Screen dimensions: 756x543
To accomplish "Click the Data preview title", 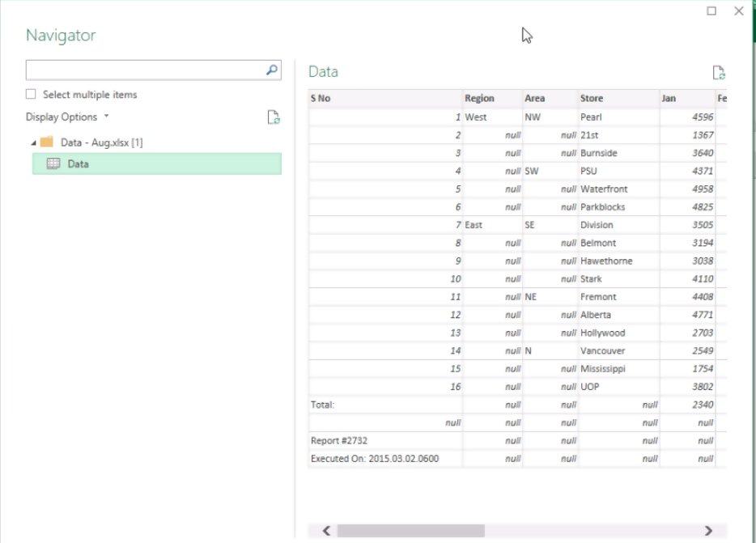I will point(323,72).
